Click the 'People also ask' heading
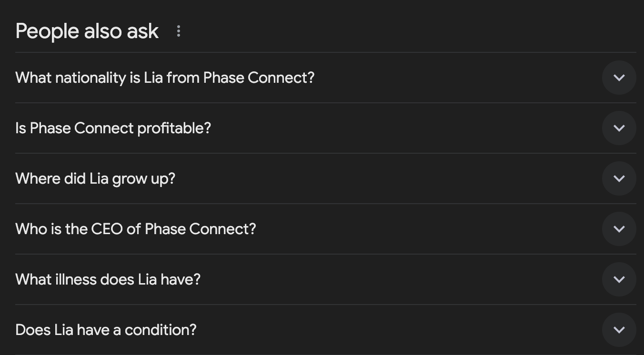The image size is (644, 355). 87,31
